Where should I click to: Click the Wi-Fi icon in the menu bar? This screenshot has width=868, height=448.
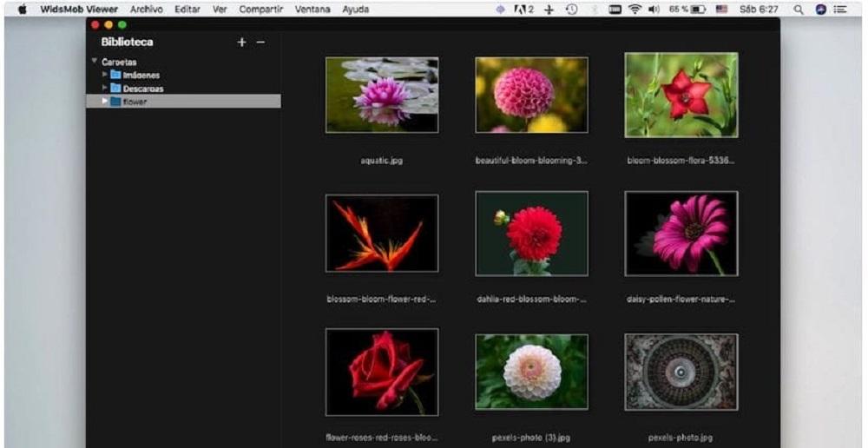point(635,10)
